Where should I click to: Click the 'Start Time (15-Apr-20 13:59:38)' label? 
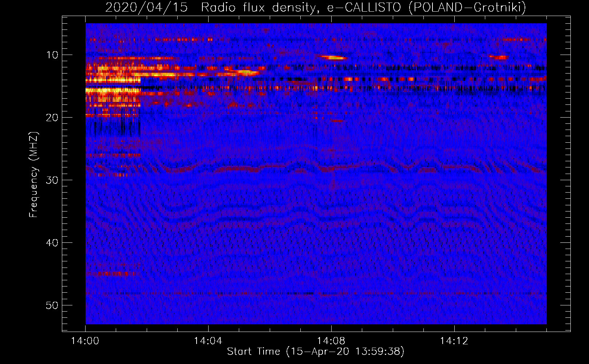[316, 351]
